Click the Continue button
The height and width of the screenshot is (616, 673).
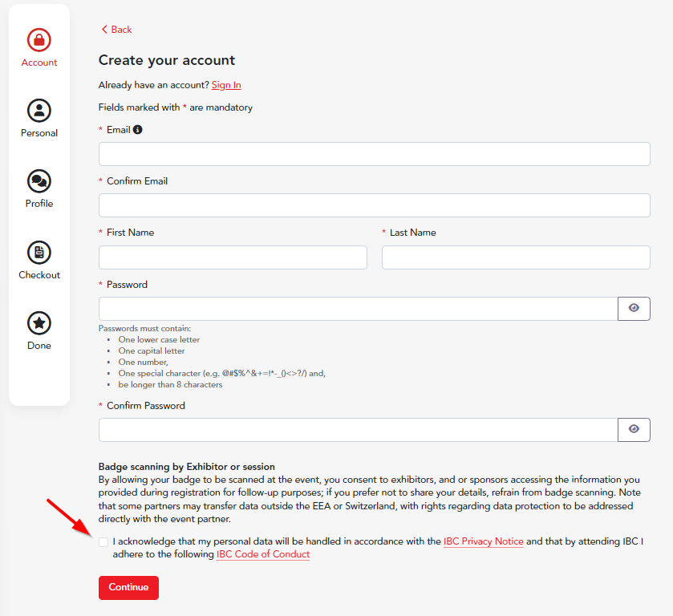pos(128,587)
